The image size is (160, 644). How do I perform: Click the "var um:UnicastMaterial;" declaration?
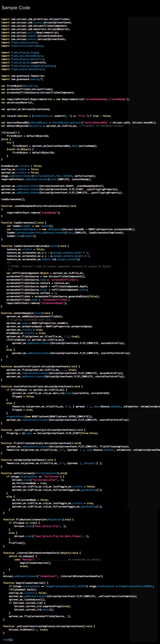pos(17,102)
